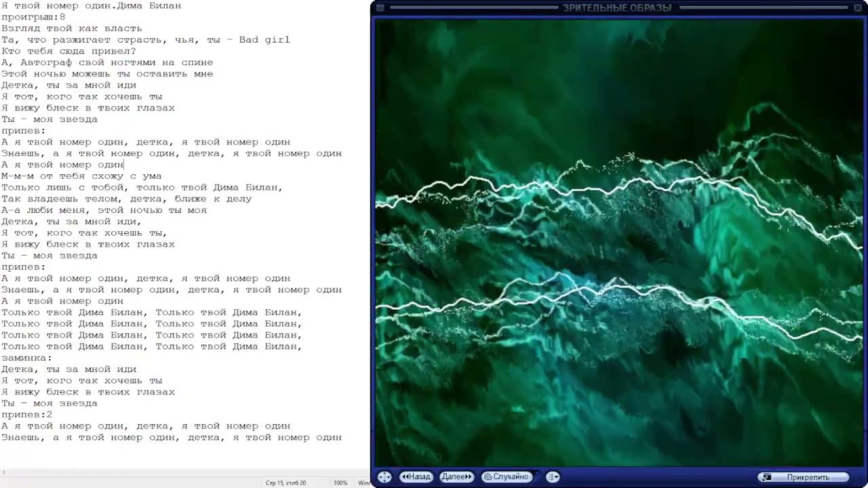Click line 'А, Автограф свой ногтями на спине'
Image resolution: width=868 pixels, height=488 pixels.
107,62
